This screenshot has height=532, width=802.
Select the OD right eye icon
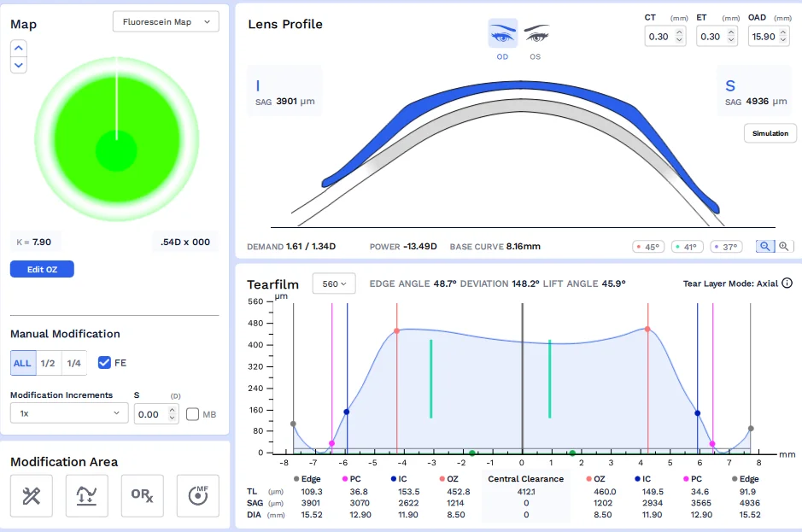502,34
